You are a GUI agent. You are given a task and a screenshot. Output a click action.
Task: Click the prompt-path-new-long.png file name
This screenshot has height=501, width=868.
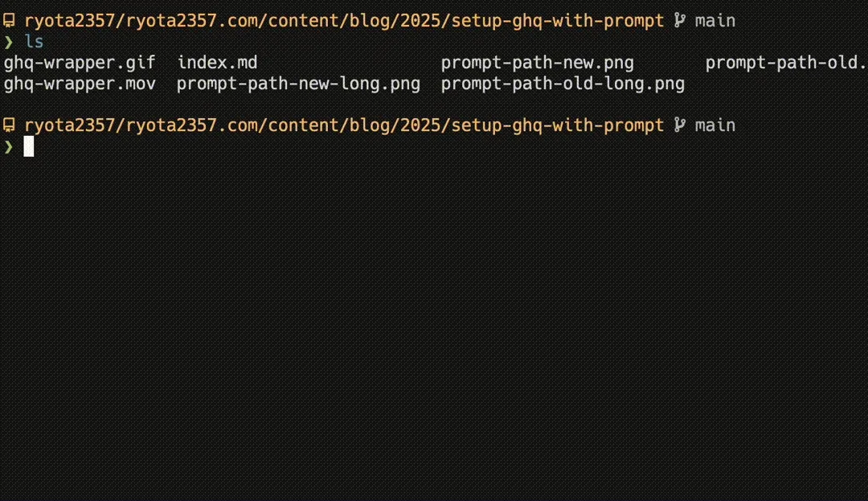coord(298,84)
